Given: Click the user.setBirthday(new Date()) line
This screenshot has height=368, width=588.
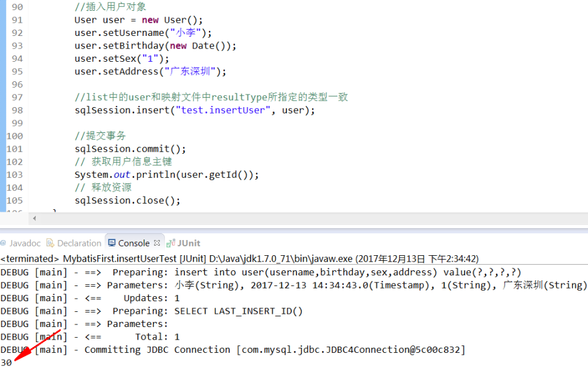Looking at the screenshot, I should click(x=155, y=46).
